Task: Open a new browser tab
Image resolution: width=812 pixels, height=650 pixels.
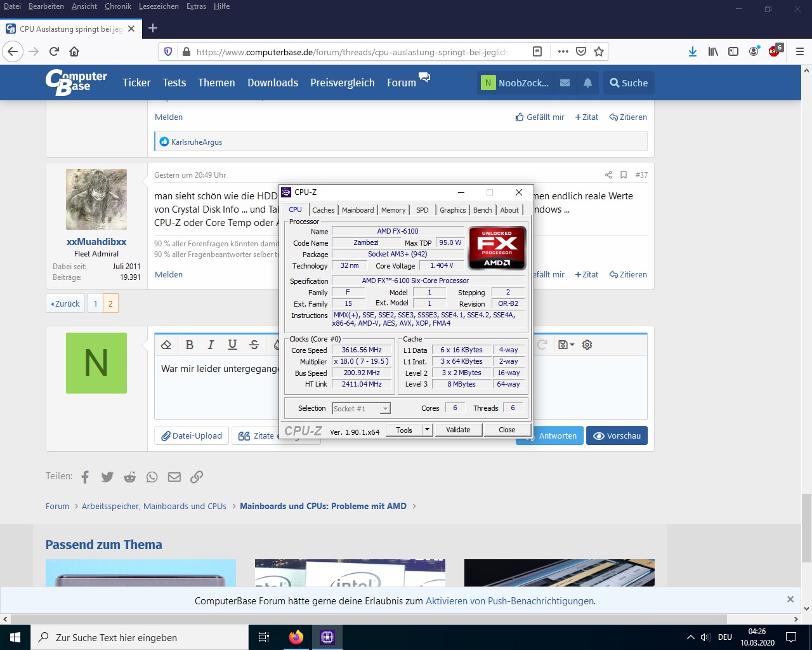Action: [x=153, y=28]
